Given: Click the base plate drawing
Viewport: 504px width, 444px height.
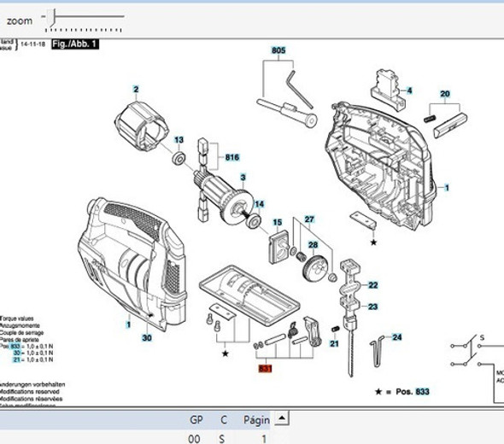Looking at the screenshot, I should 249,295.
